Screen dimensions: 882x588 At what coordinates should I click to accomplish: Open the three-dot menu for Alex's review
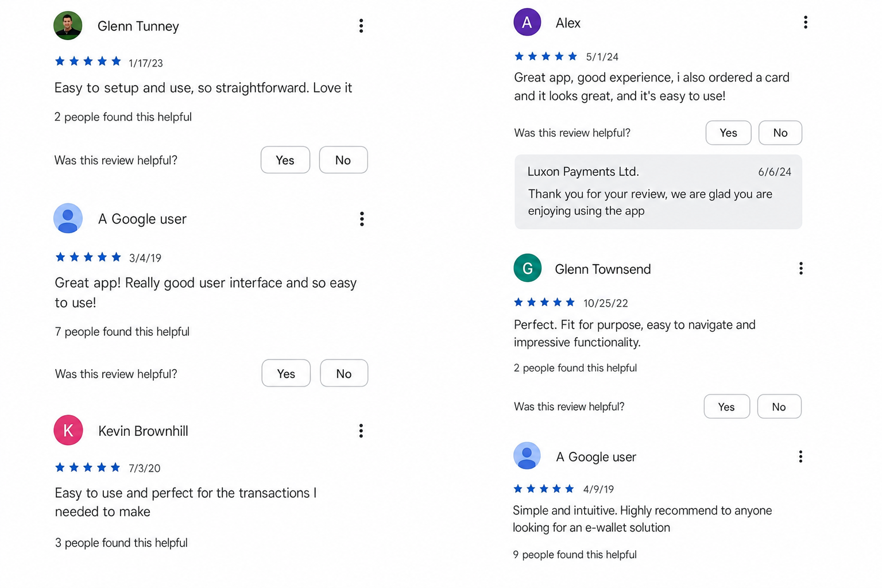pos(806,22)
